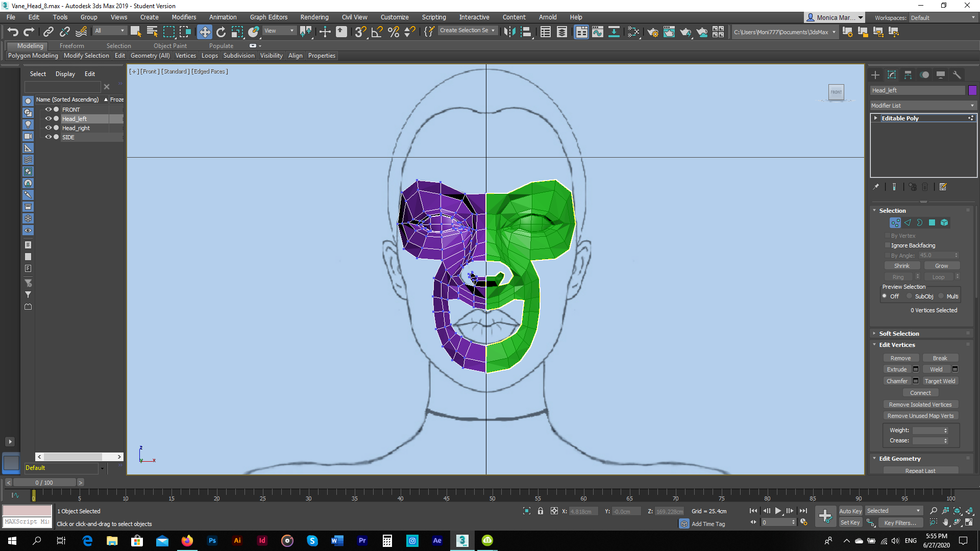Open the Modifier List dropdown
The height and width of the screenshot is (551, 980).
tap(923, 106)
